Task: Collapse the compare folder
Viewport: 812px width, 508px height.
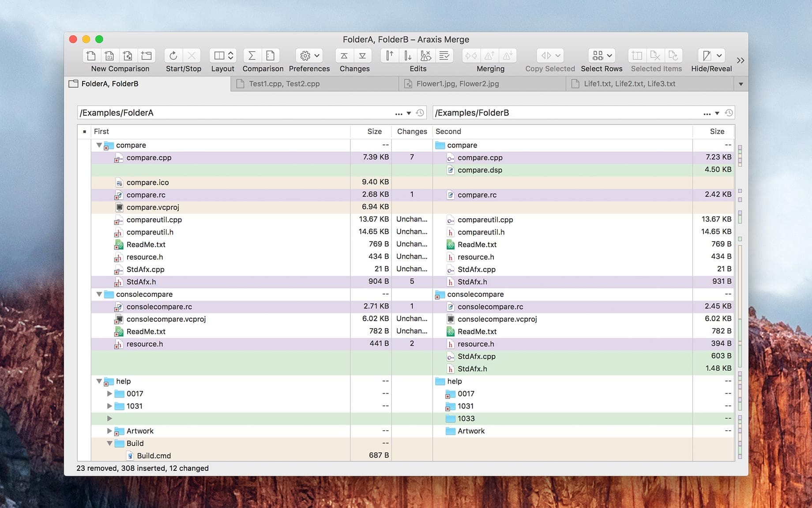Action: pos(99,145)
